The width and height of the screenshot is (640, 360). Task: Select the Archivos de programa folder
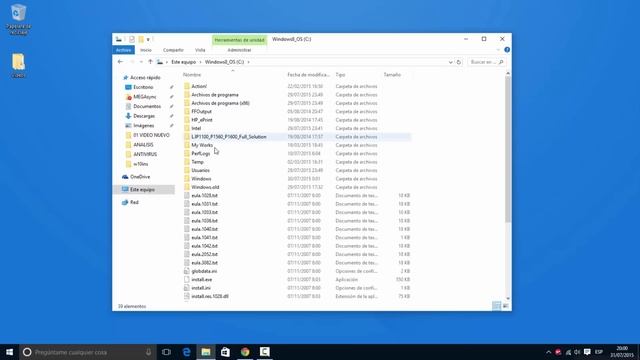pyautogui.click(x=215, y=95)
